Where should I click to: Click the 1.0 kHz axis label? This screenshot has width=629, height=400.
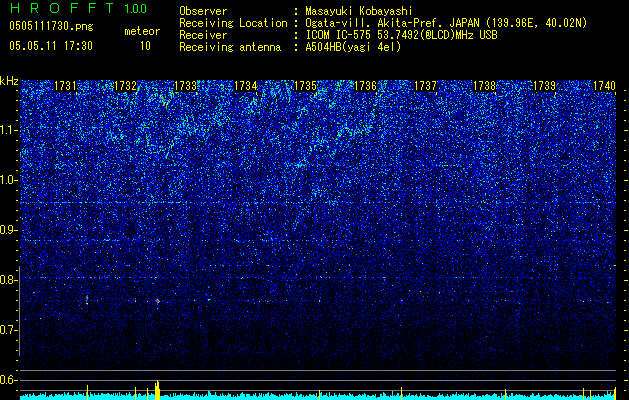tap(9, 180)
